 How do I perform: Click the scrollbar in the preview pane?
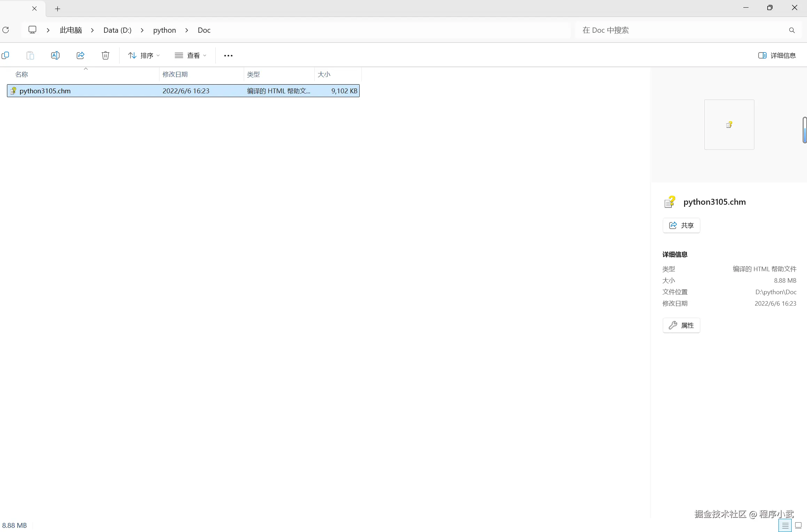pos(805,130)
